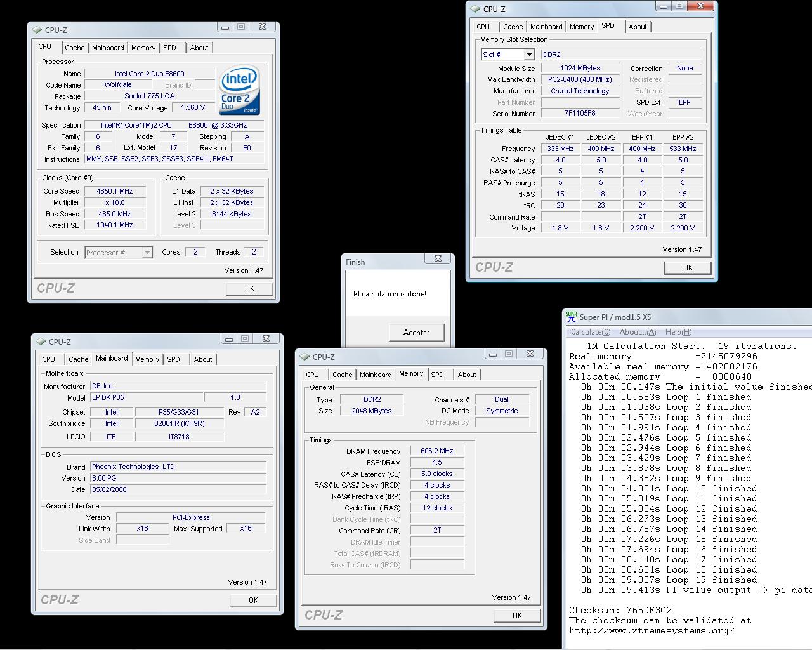Open the Mainboard tab in the SPD window
This screenshot has height=650, width=812.
(546, 27)
